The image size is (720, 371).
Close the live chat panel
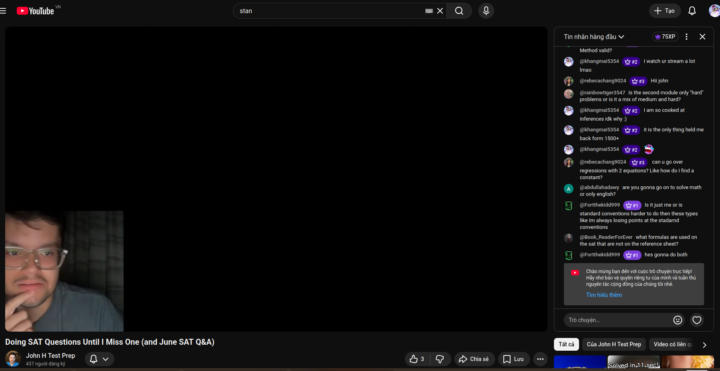tap(702, 37)
